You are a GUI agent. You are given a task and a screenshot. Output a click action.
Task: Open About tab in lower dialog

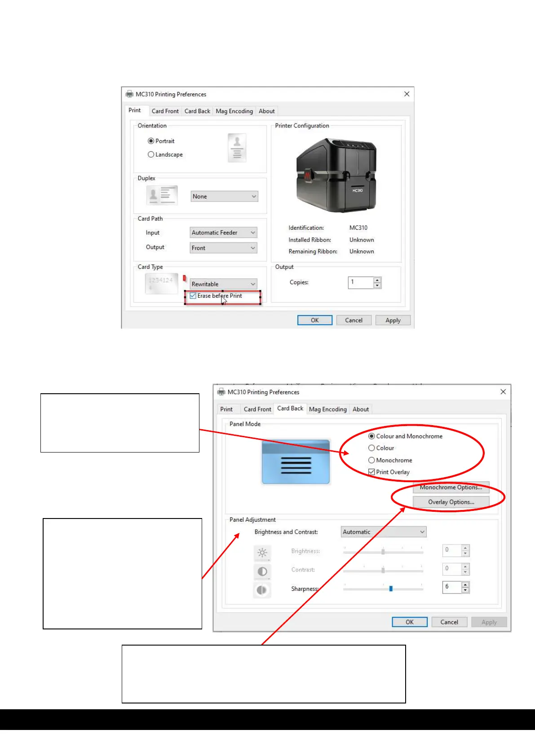click(361, 409)
